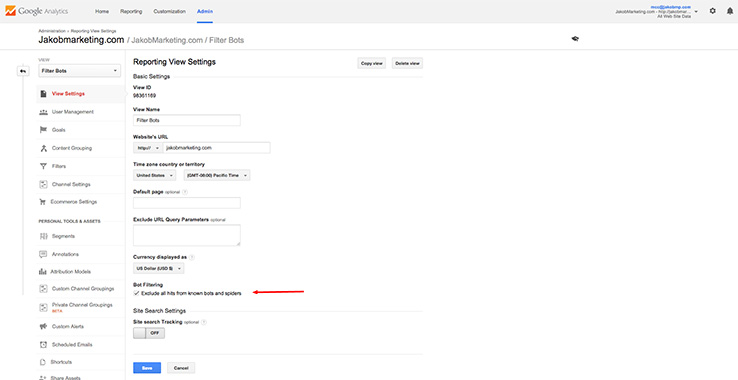
Task: Click the View Settings document icon
Action: tap(43, 94)
